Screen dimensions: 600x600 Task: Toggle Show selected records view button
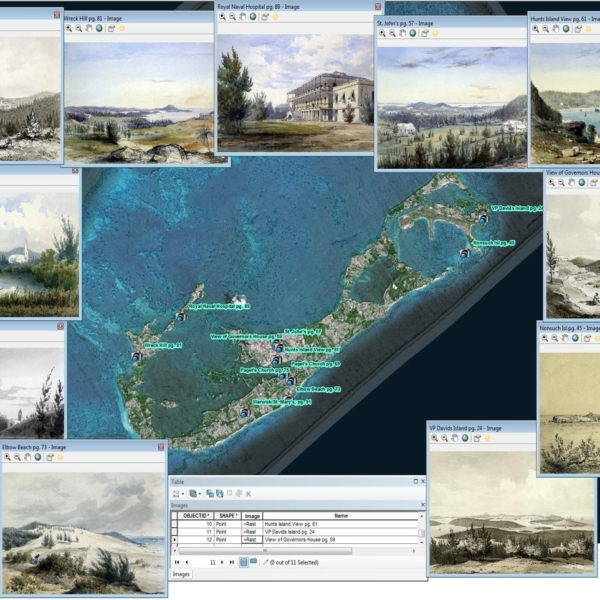coord(254,563)
